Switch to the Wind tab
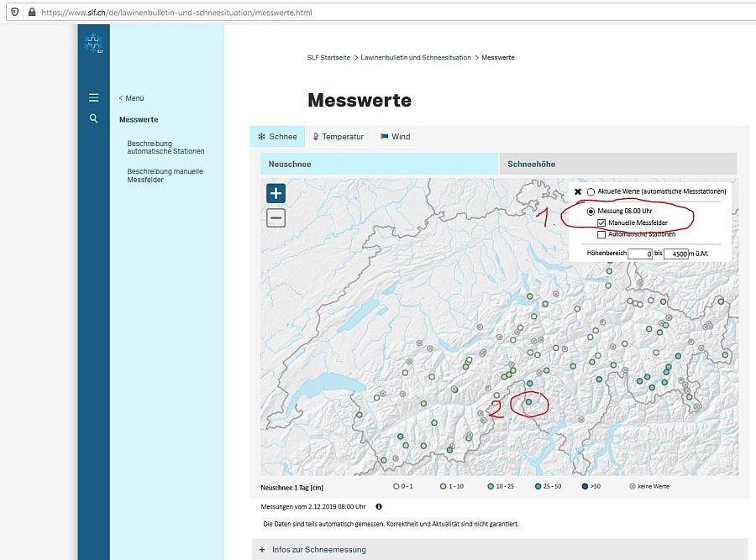756x560 pixels. 395,136
